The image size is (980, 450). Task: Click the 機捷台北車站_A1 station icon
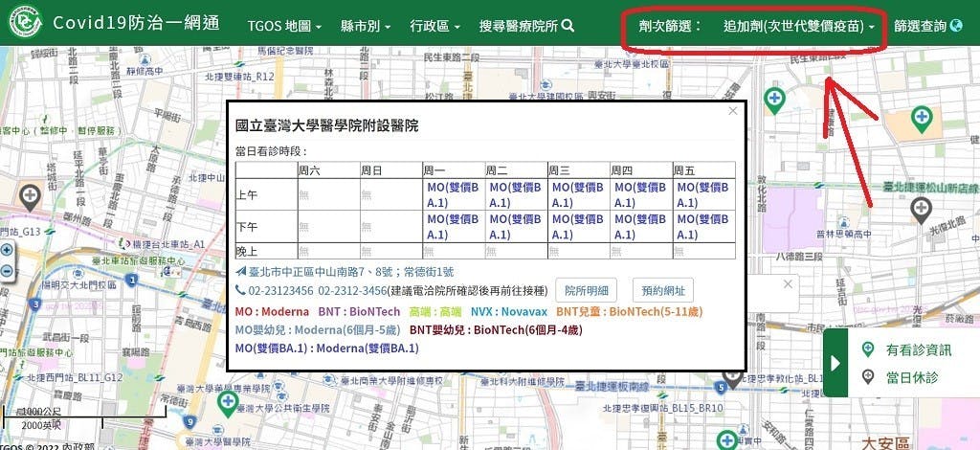(123, 243)
